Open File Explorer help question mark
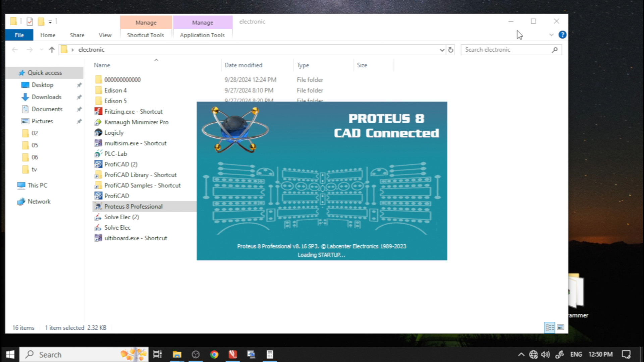Viewport: 644px width, 362px height. point(562,35)
